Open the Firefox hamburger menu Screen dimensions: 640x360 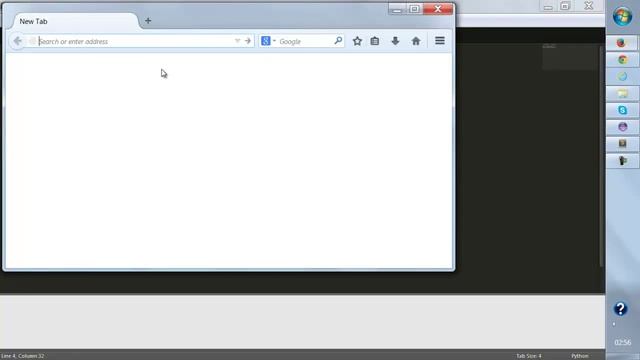(440, 41)
